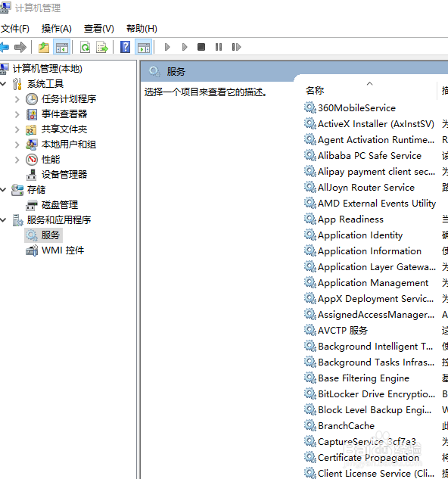This screenshot has width=448, height=479.
Task: Open 磁盘管理 in the tree
Action: pos(60,205)
